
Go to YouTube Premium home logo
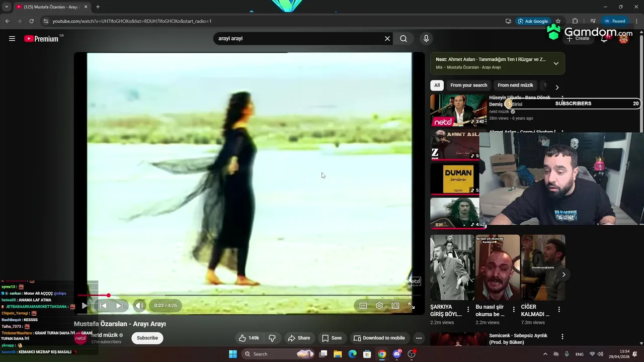pos(41,39)
